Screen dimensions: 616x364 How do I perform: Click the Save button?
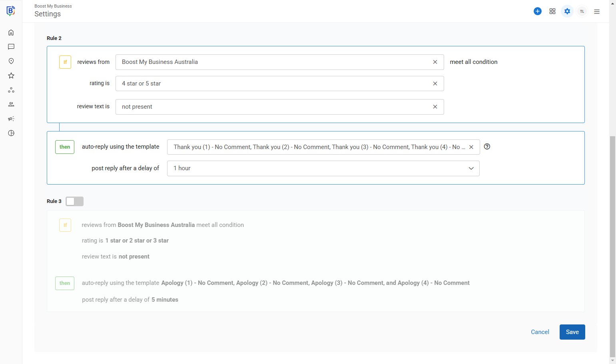(572, 332)
